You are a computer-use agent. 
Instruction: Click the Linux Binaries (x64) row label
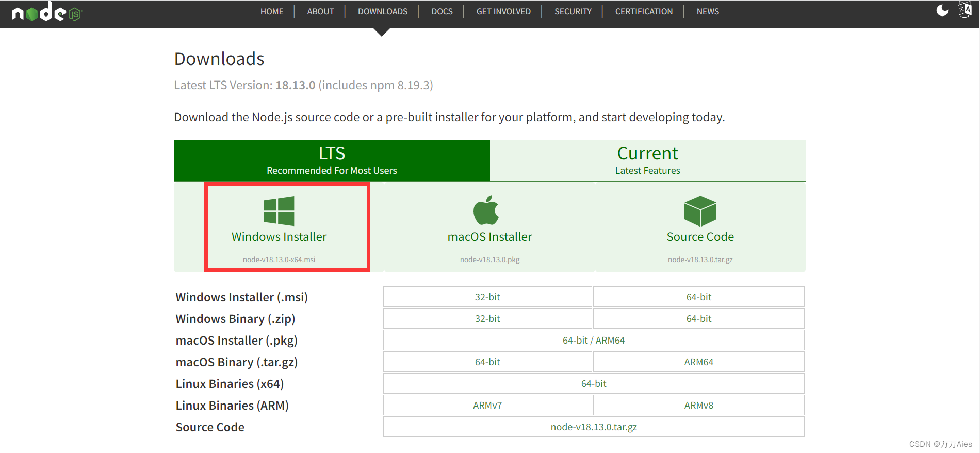coord(230,384)
